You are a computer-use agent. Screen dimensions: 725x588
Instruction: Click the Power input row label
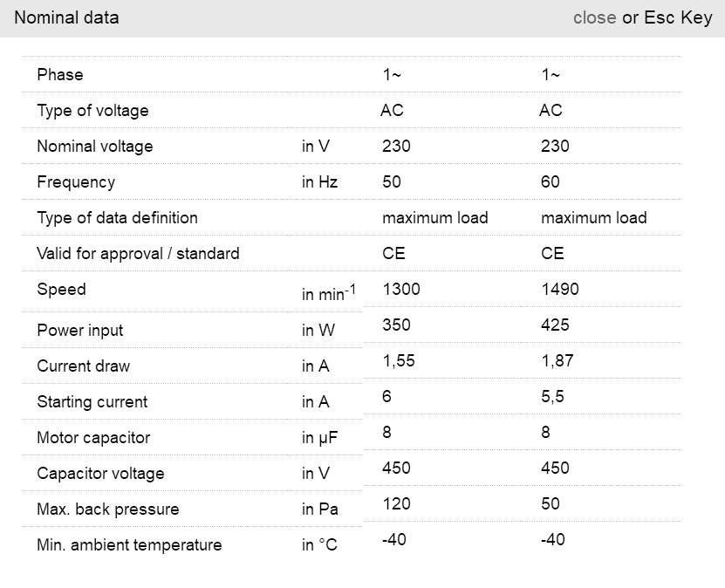(80, 331)
